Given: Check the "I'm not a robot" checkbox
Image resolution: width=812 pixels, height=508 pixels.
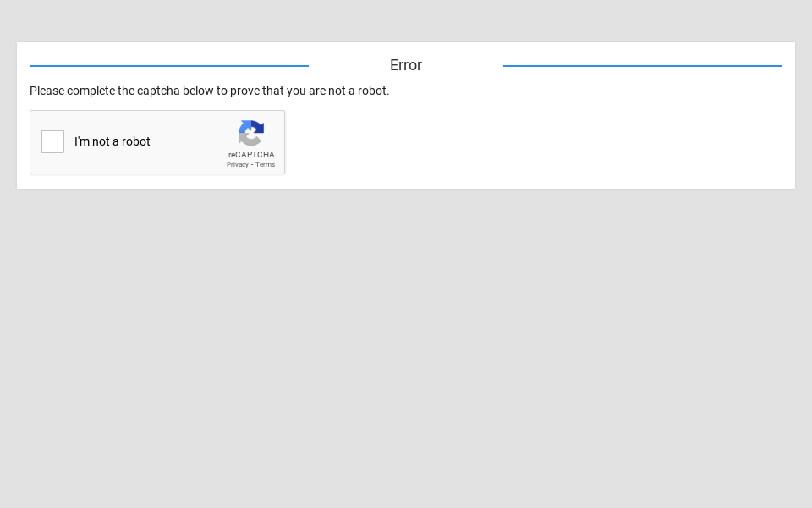Looking at the screenshot, I should [x=52, y=141].
